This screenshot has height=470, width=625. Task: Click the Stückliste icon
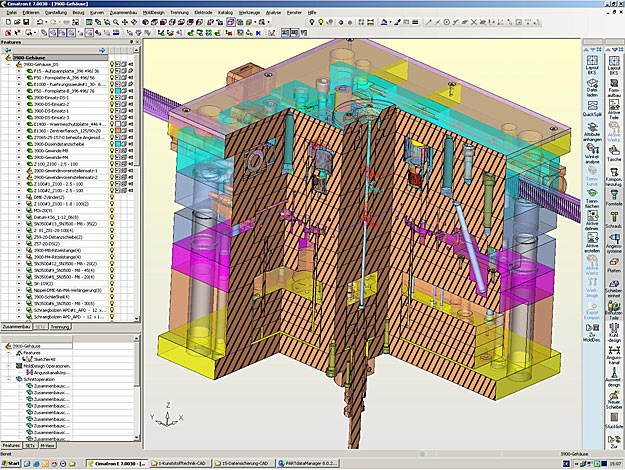(x=613, y=419)
